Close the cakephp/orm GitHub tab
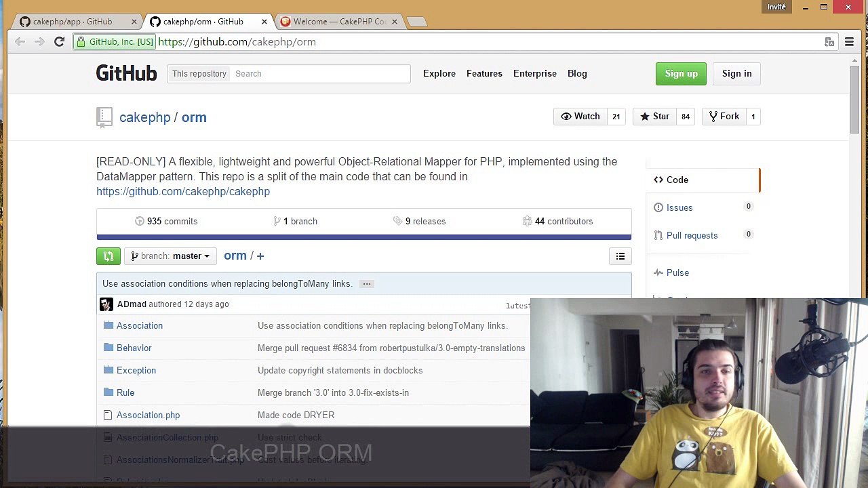 (264, 22)
